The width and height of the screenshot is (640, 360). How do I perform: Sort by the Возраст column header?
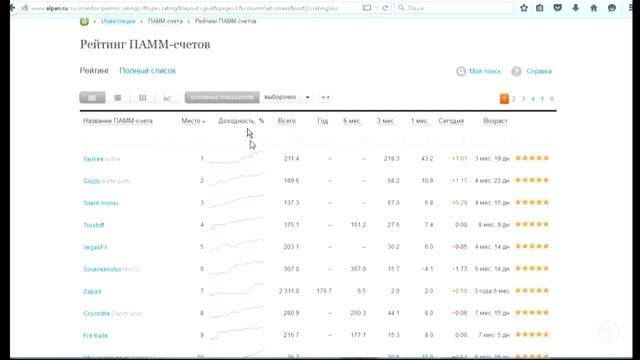495,121
